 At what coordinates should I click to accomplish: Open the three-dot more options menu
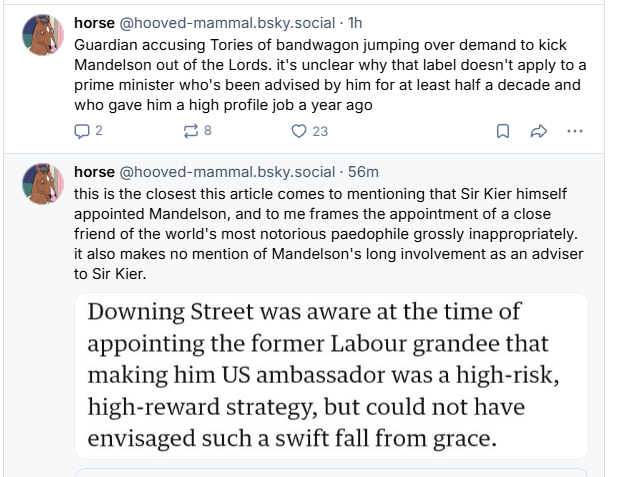click(x=574, y=130)
